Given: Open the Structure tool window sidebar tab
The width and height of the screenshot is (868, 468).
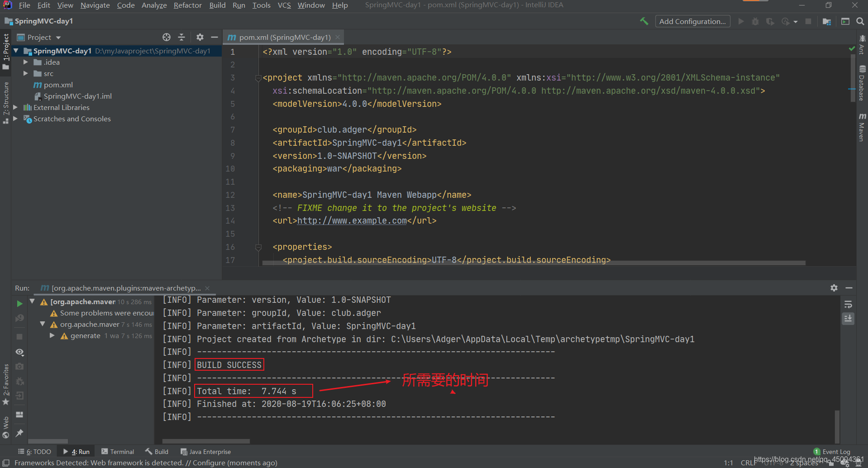Looking at the screenshot, I should point(6,103).
